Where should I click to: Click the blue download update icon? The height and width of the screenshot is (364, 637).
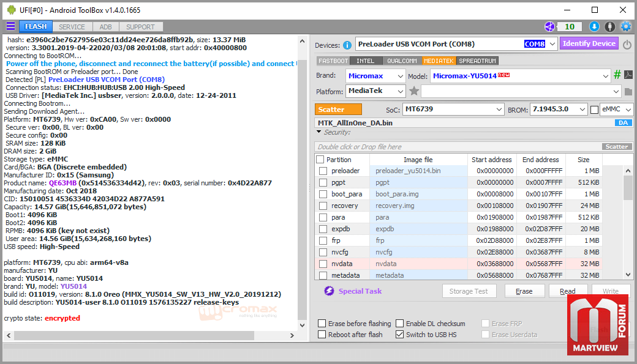tap(594, 27)
